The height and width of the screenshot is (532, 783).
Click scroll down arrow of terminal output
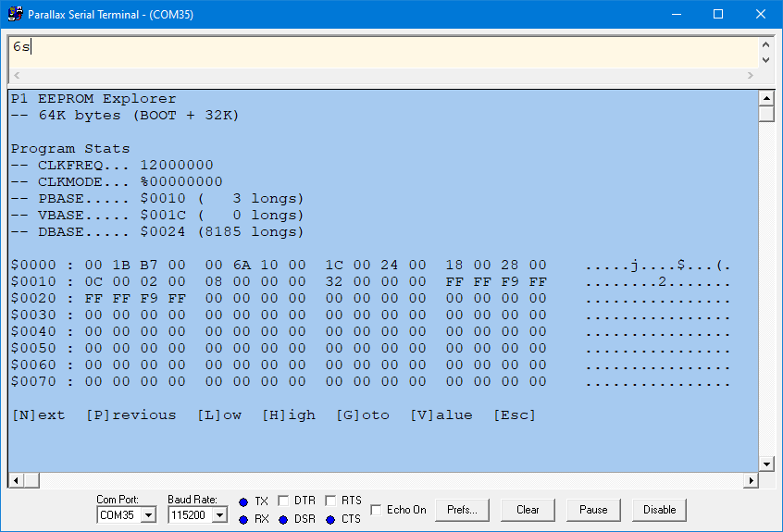tap(765, 464)
